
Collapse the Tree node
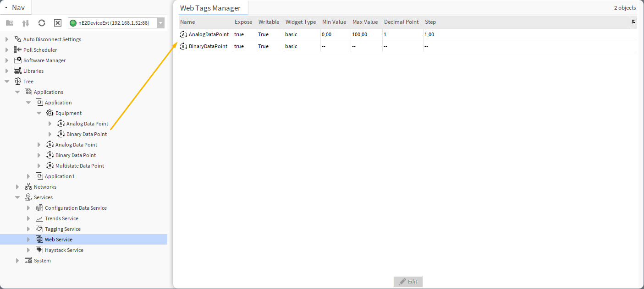6,81
